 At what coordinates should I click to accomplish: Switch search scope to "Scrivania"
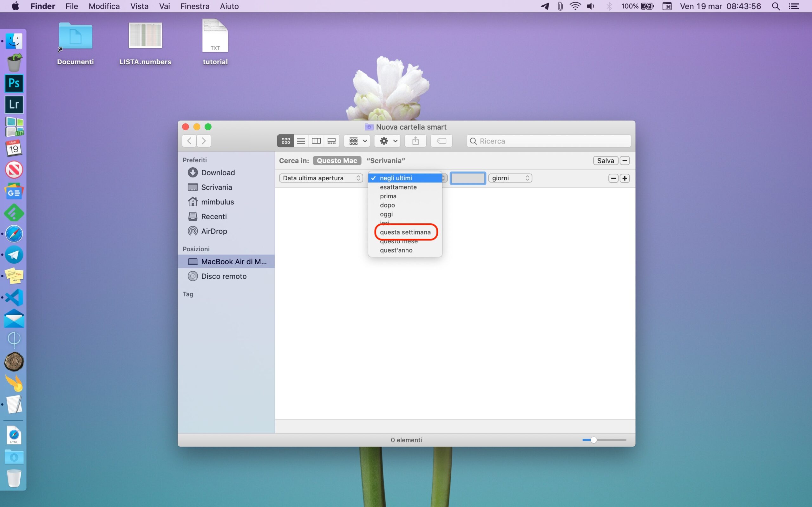(x=385, y=161)
